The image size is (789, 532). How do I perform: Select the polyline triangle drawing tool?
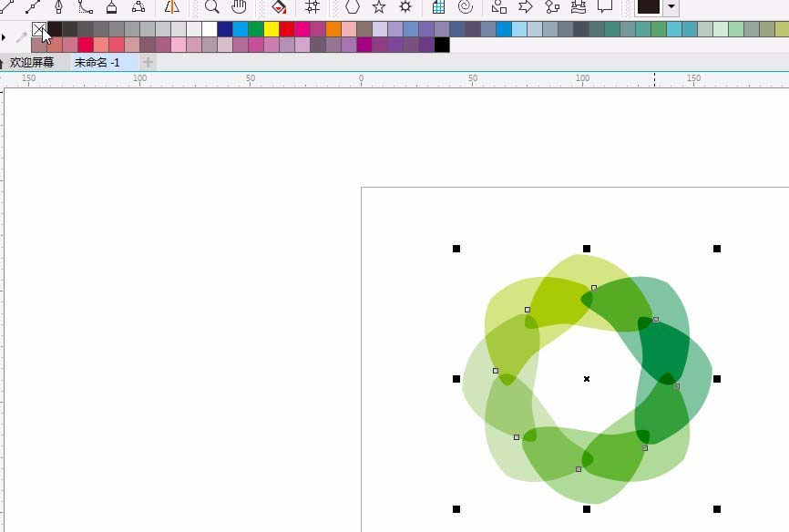138,6
